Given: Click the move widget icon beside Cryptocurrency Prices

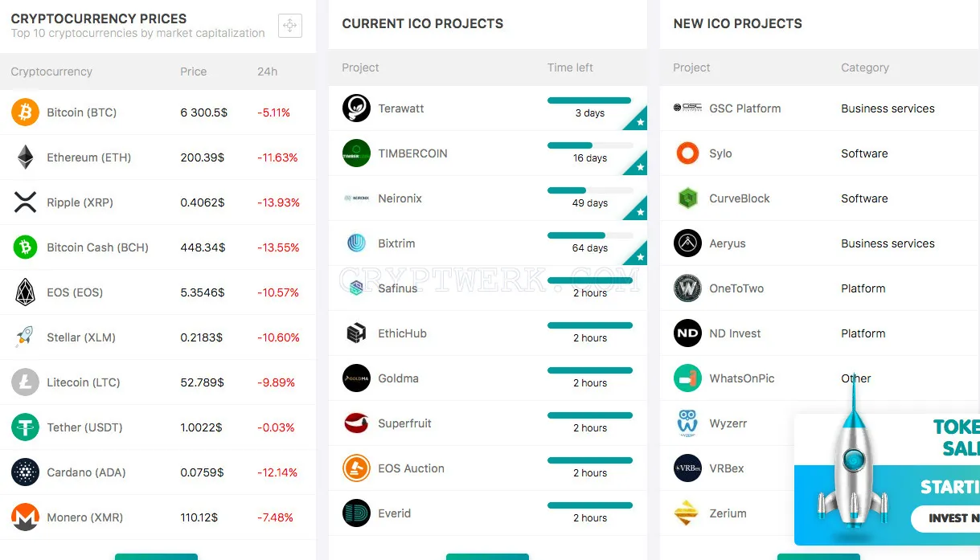Looking at the screenshot, I should [290, 26].
